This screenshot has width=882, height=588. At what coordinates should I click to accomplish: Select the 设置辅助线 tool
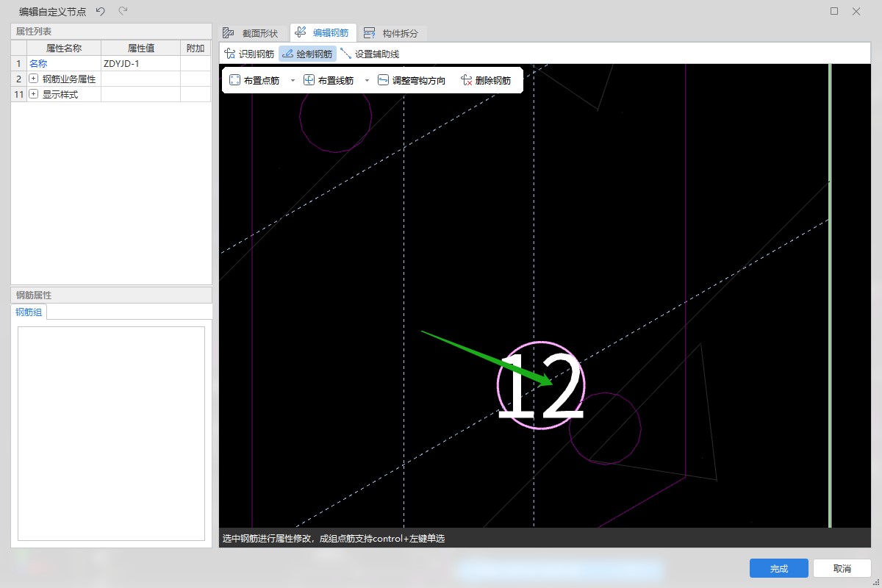[370, 54]
